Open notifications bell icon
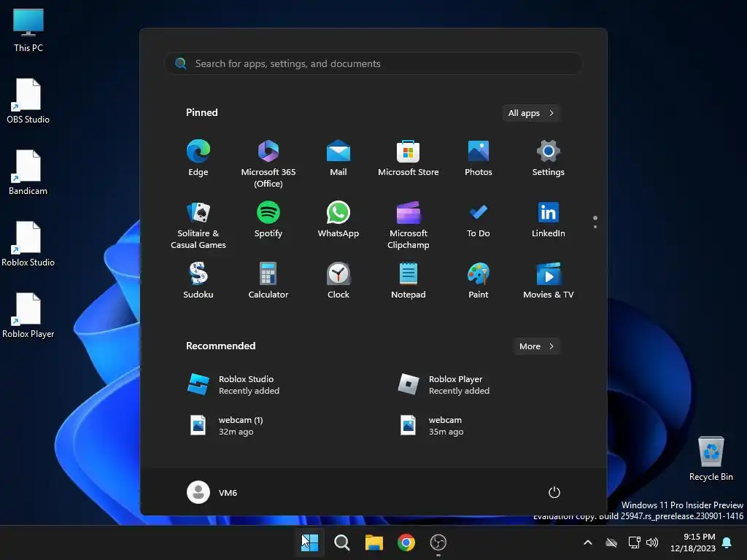 (x=727, y=542)
